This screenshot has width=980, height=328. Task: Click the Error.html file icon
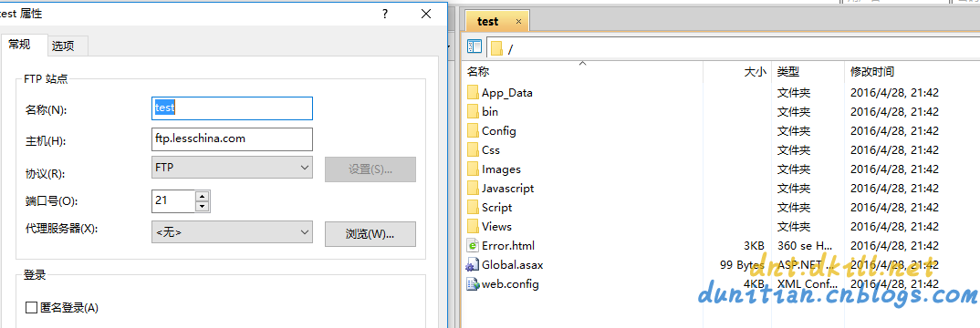tap(472, 246)
